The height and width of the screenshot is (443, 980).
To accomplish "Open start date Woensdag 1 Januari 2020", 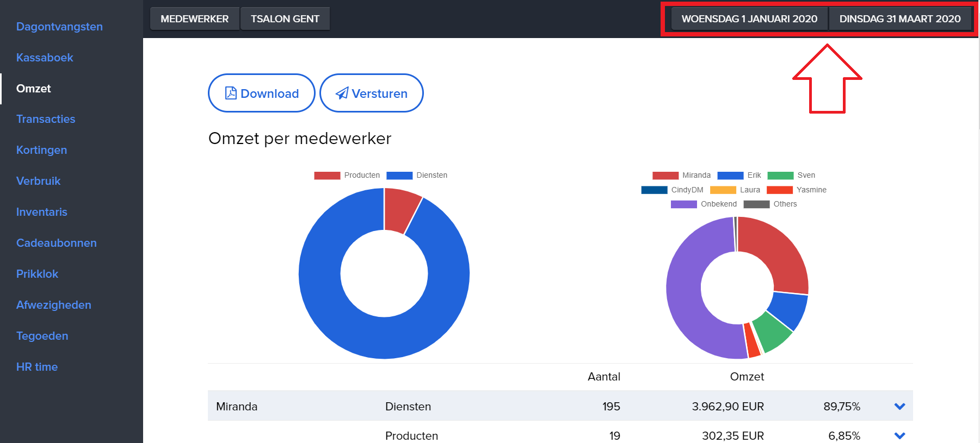I will tap(749, 18).
